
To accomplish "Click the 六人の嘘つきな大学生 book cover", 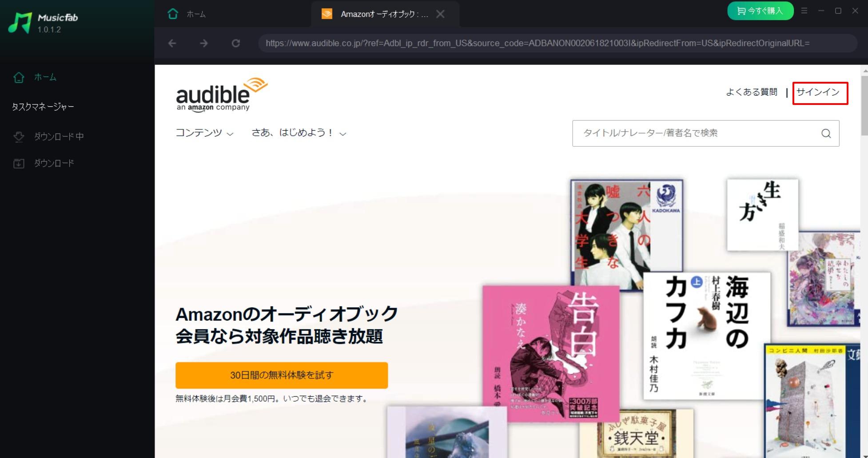I will point(626,233).
